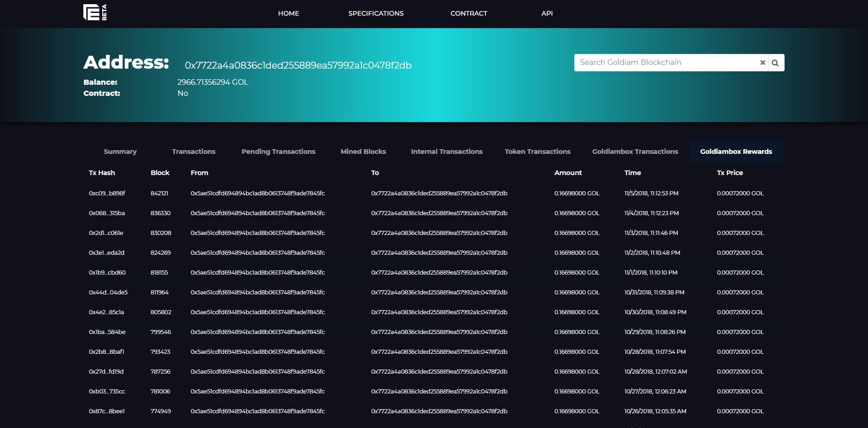Open transaction hash 0x3e1...eda2d
The height and width of the screenshot is (428, 868).
pyautogui.click(x=106, y=253)
